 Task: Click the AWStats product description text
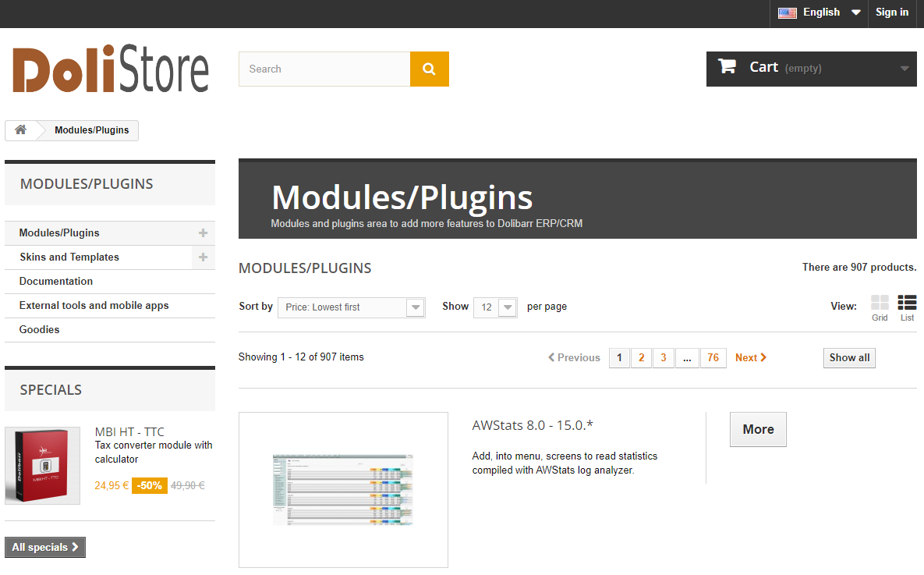click(565, 463)
